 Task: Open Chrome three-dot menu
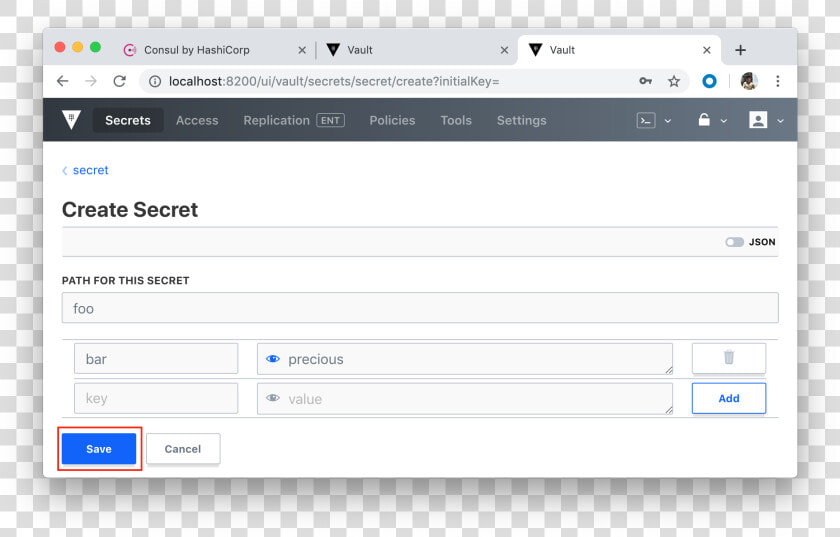(778, 81)
